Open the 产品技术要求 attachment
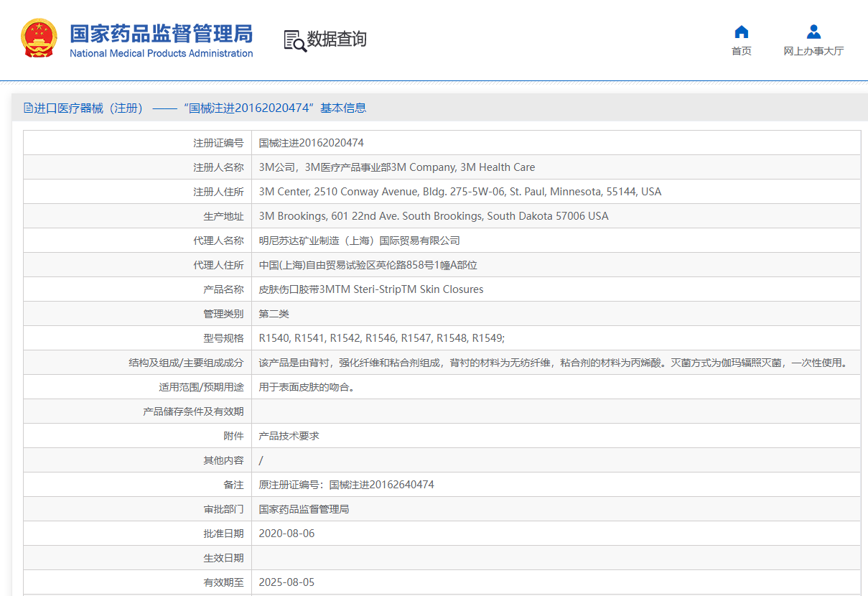Viewport: 868px width, 596px height. [289, 436]
